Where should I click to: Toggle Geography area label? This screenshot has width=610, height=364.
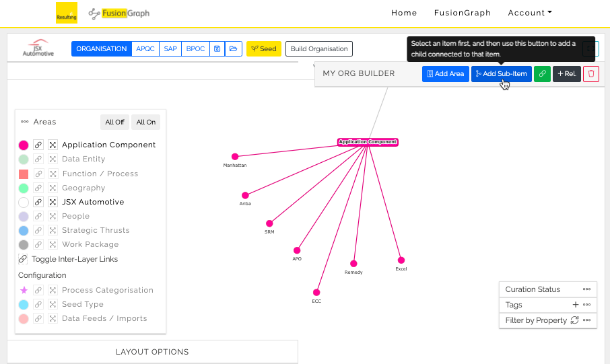coord(83,188)
